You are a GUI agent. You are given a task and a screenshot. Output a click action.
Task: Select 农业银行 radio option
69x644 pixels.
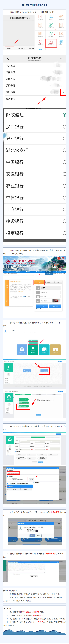click(65, 186)
